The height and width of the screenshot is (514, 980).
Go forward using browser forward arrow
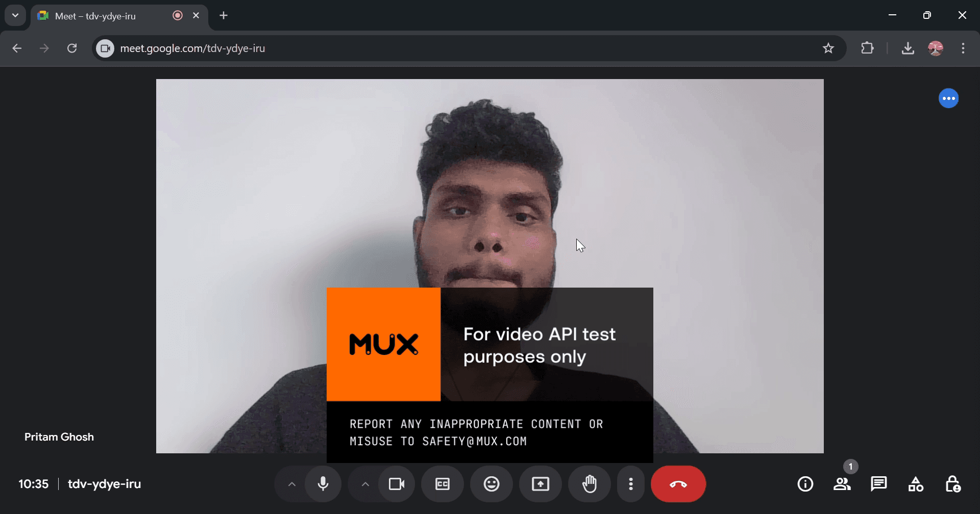pyautogui.click(x=44, y=48)
